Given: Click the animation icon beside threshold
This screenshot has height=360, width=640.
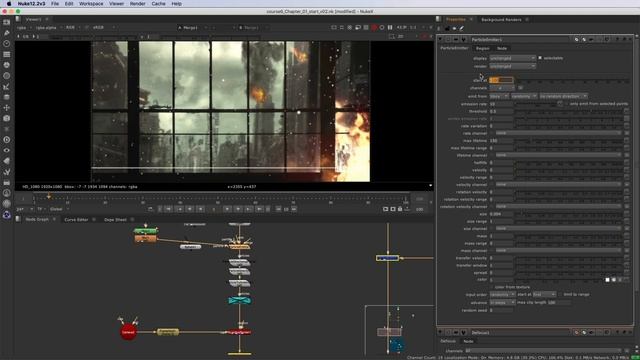Looking at the screenshot, I should (626, 111).
